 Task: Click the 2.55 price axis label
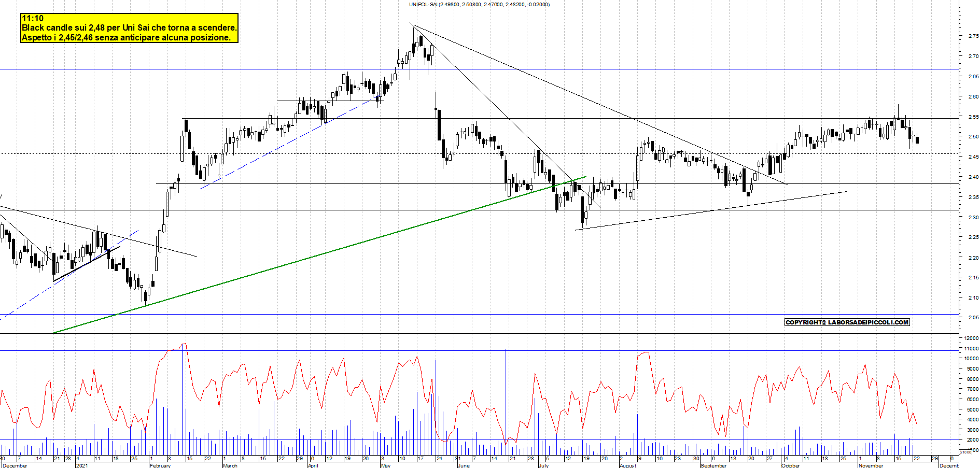(x=973, y=117)
